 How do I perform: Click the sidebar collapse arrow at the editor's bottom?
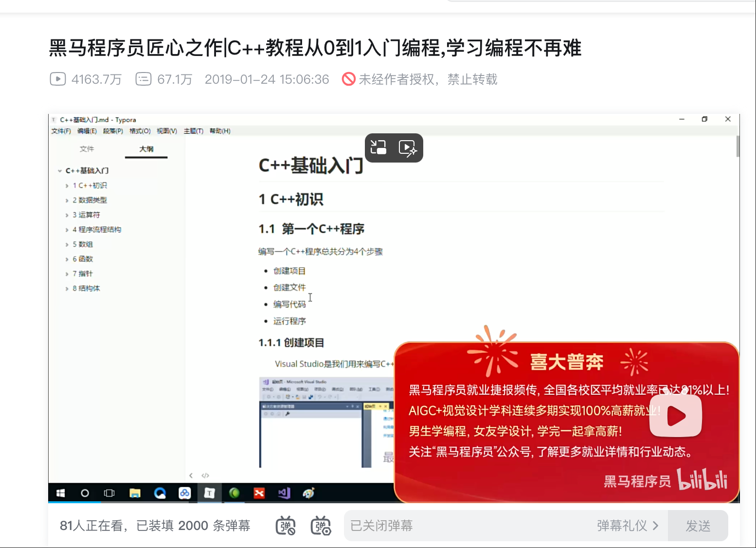coord(191,475)
